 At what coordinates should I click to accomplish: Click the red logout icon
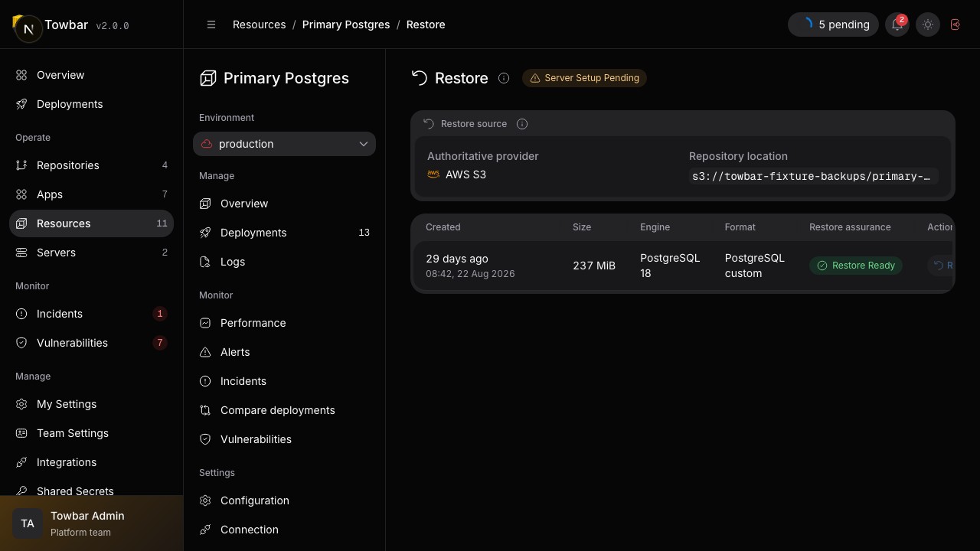point(955,24)
